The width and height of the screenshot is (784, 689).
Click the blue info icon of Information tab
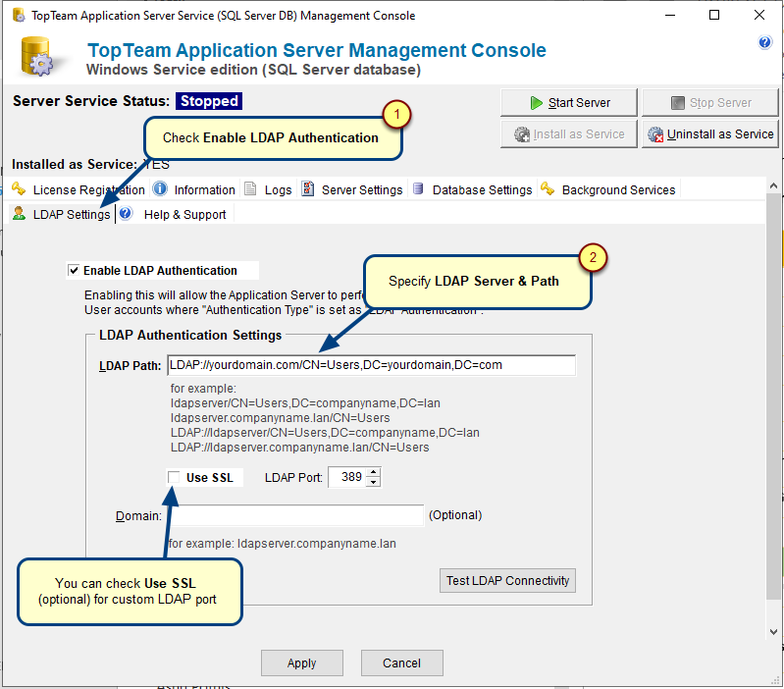(160, 189)
